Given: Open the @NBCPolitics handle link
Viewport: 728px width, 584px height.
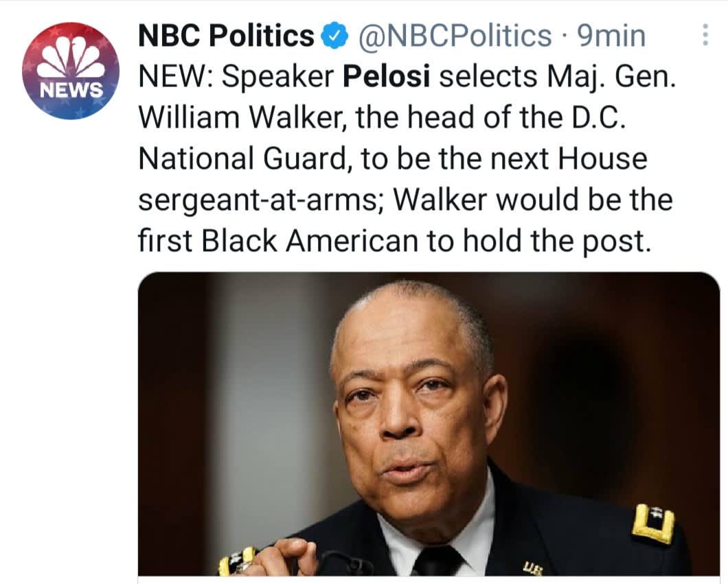Looking at the screenshot, I should coord(453,36).
